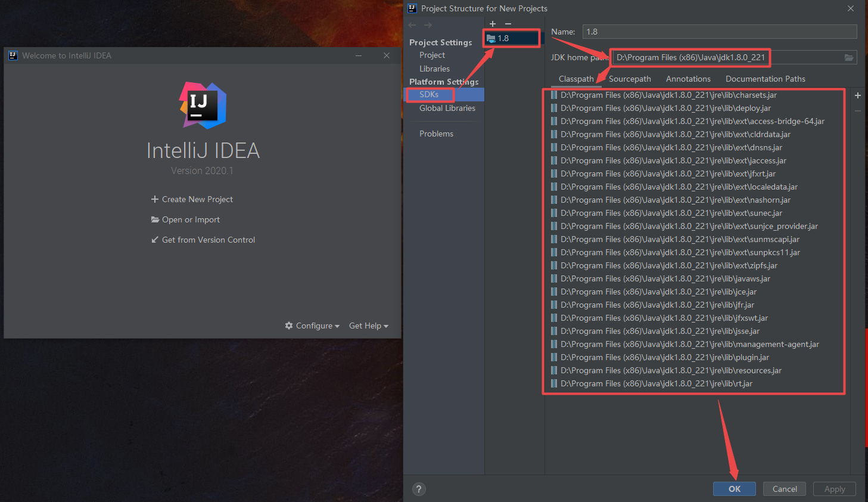Switch to the Classpath tab
Viewport: 868px width, 502px height.
click(x=576, y=79)
